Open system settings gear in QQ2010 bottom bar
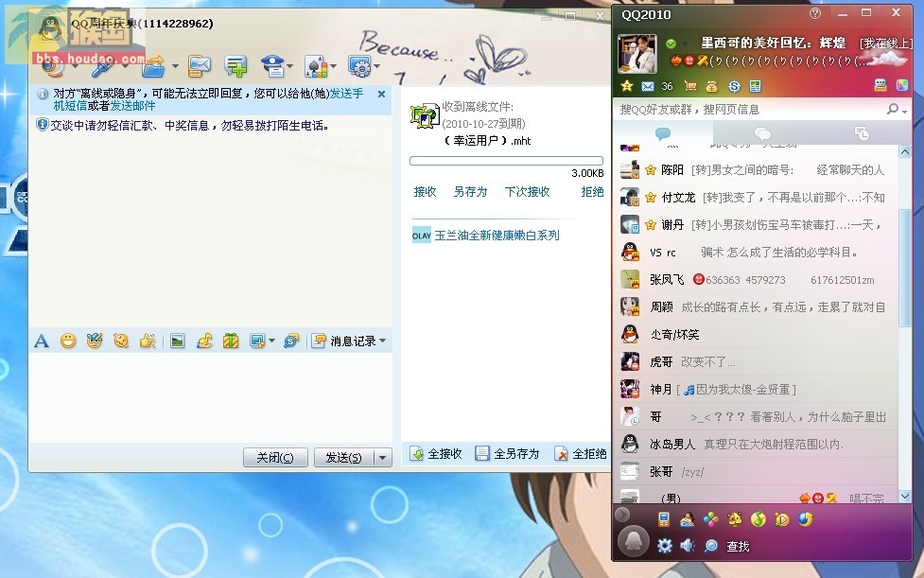The width and height of the screenshot is (924, 578). coord(665,546)
